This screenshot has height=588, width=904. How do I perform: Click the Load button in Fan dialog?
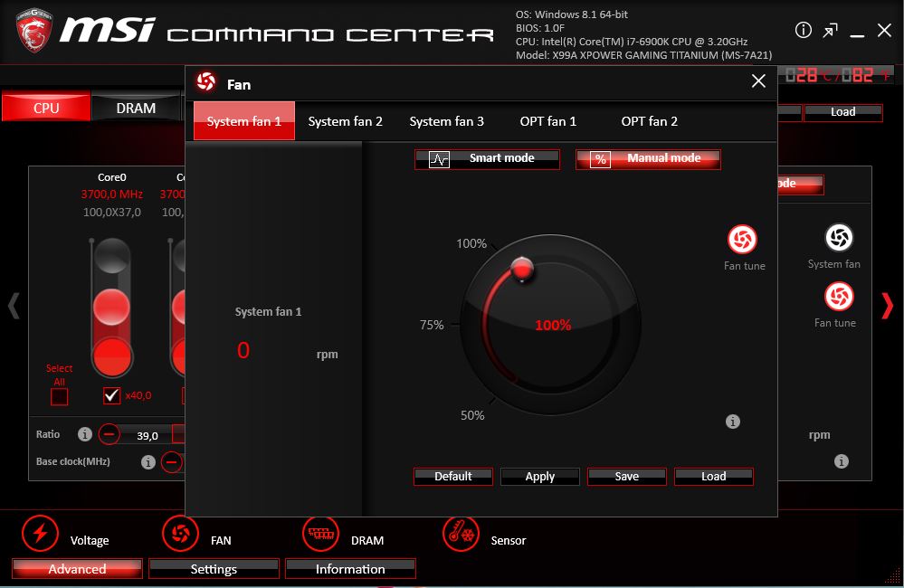tap(714, 476)
